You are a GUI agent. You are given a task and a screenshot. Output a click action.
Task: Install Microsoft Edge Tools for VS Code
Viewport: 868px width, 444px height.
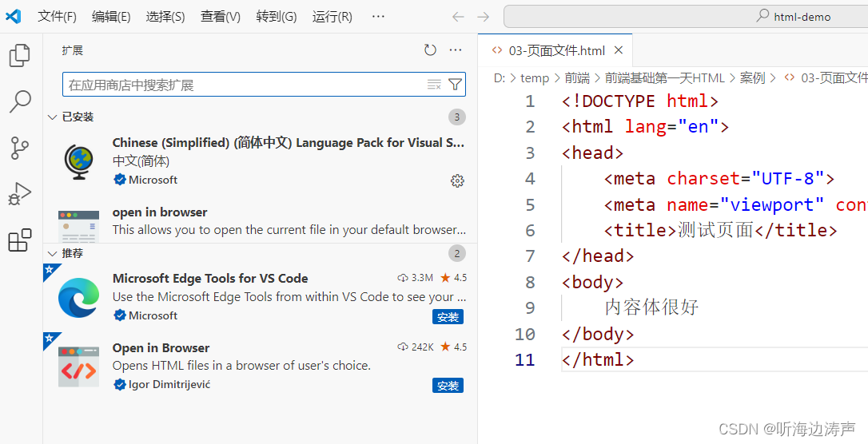pyautogui.click(x=448, y=317)
